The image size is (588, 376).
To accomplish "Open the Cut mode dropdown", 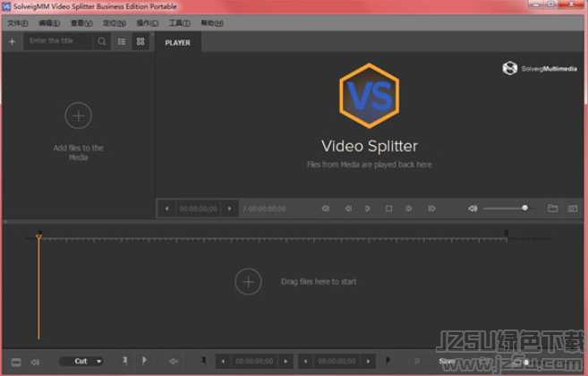I will click(81, 362).
